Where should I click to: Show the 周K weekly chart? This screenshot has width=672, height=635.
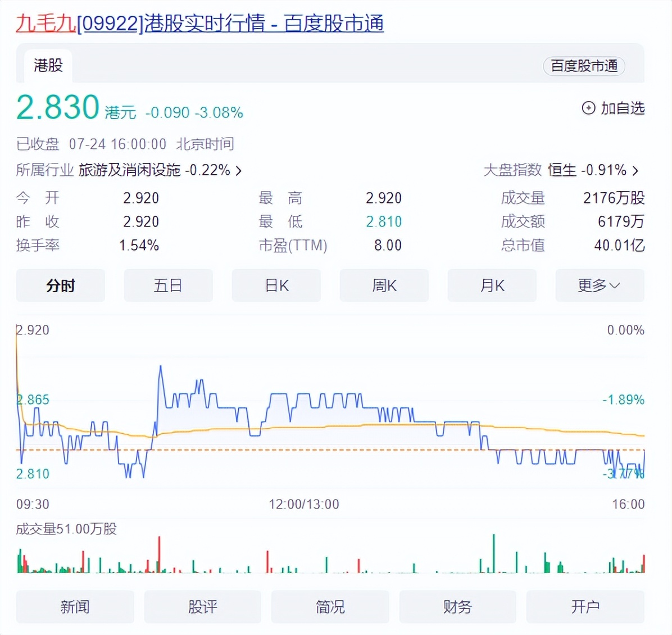coord(384,285)
